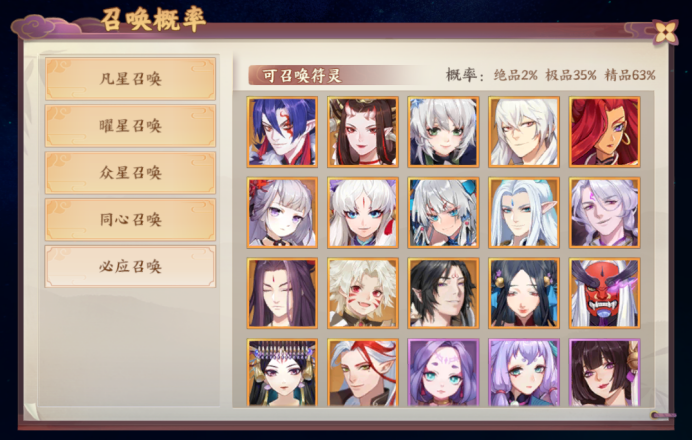Close panel with the flower icon
692x440 pixels.
tap(666, 31)
